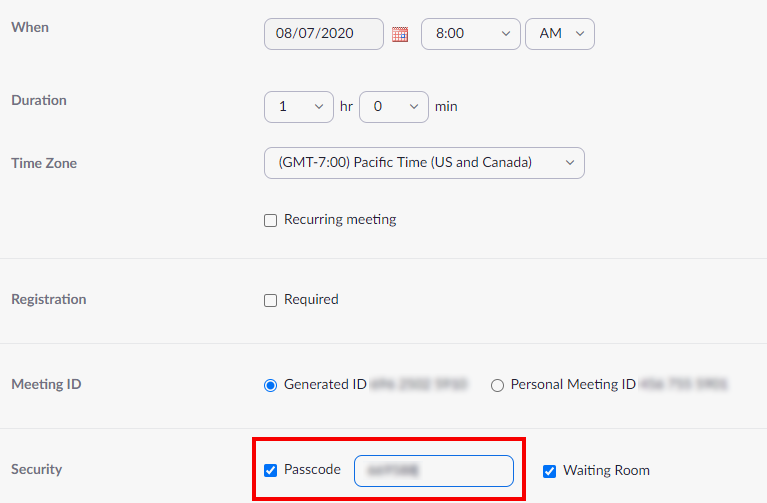The height and width of the screenshot is (503, 767).
Task: Open the Pacific Time zone dropdown
Action: 424,162
